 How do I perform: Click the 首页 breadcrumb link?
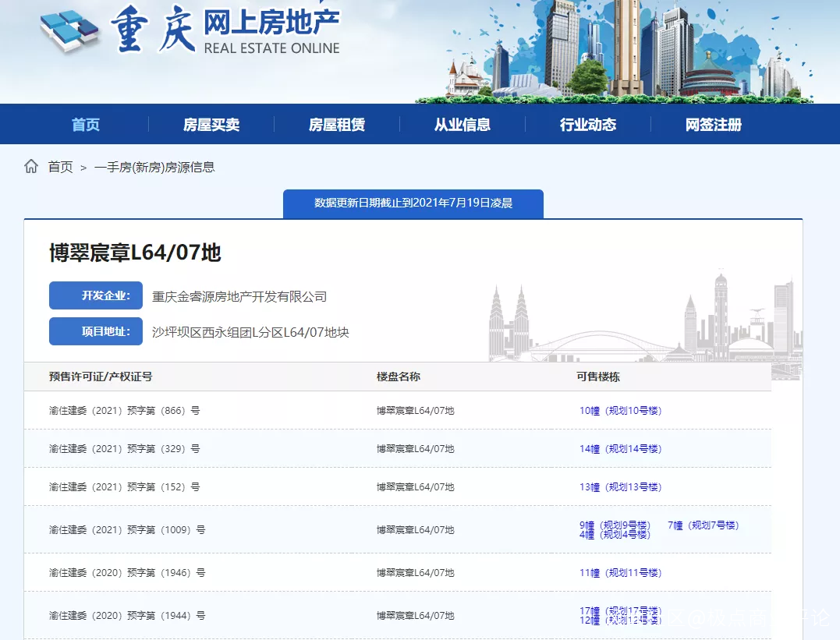(60, 167)
